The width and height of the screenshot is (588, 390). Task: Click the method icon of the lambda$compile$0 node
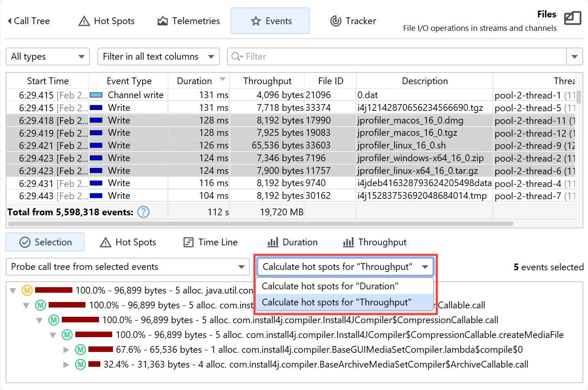click(x=80, y=349)
